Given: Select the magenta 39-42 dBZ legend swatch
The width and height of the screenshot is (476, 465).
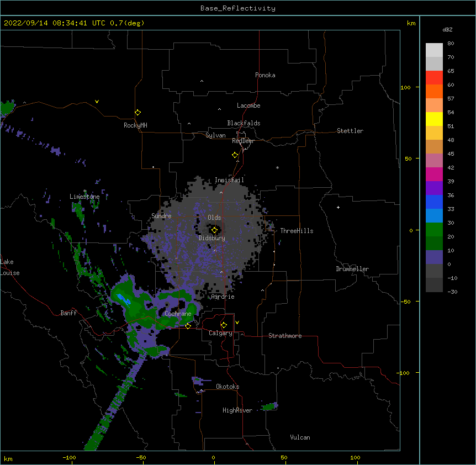Looking at the screenshot, I should (434, 174).
